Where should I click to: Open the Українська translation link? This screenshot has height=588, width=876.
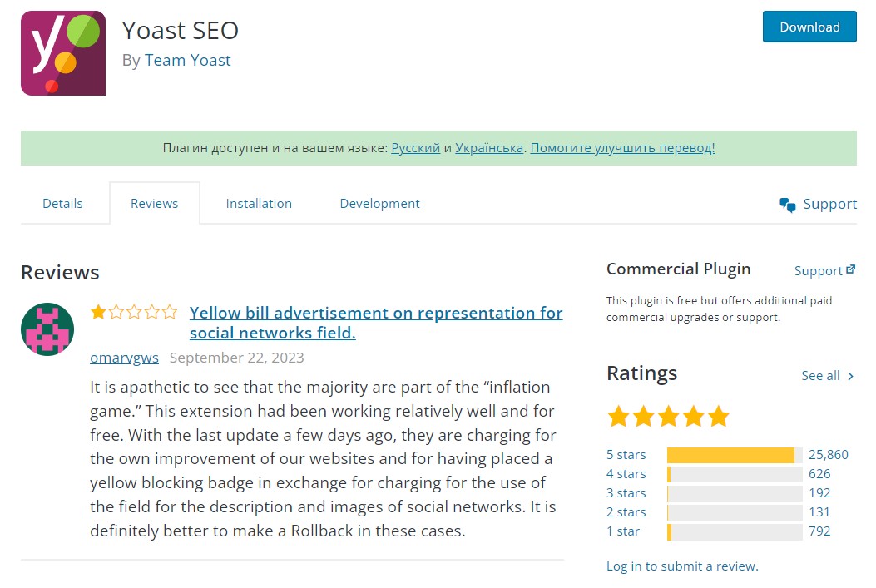[489, 148]
